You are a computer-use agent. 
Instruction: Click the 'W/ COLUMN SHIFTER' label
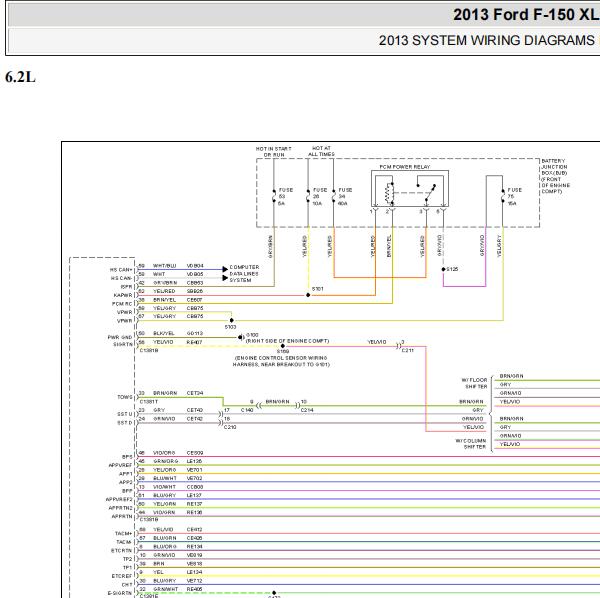(470, 444)
